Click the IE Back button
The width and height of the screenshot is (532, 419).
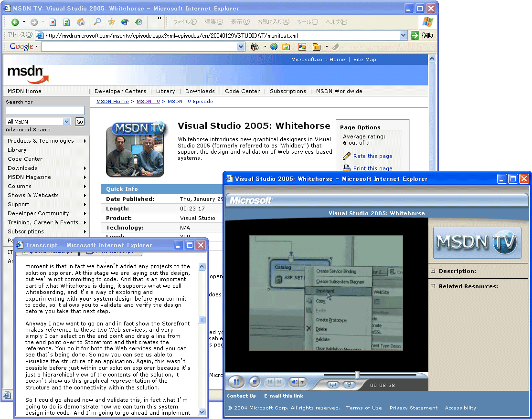(x=15, y=22)
